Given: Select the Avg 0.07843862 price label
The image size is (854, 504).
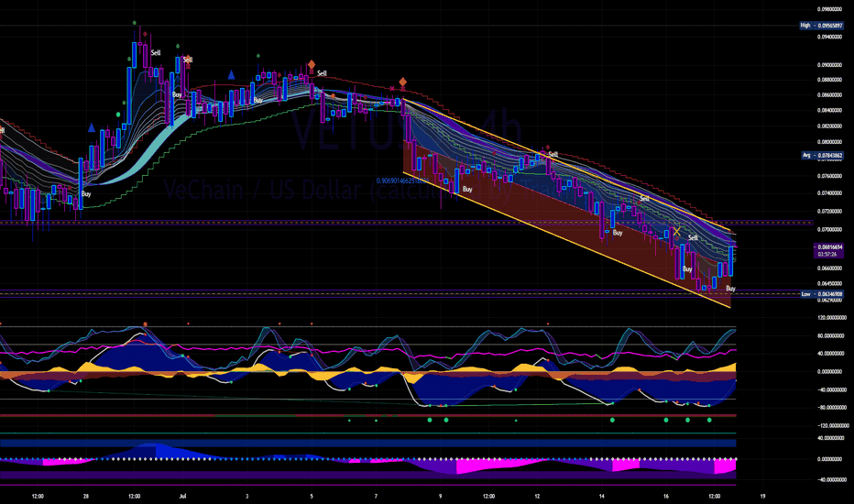Looking at the screenshot, I should [x=821, y=155].
